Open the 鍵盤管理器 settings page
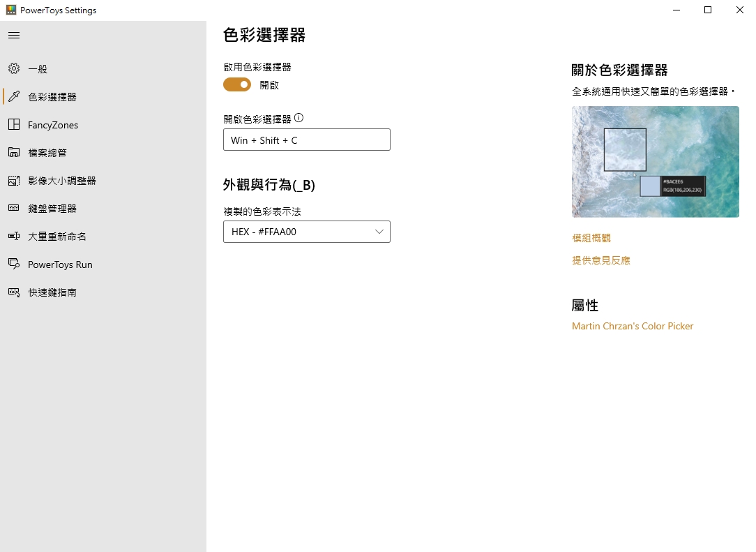This screenshot has width=756, height=552. (103, 209)
